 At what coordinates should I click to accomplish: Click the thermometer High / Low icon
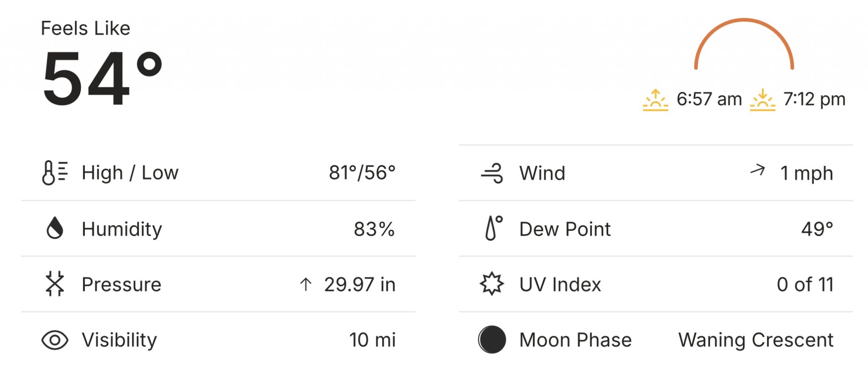click(55, 173)
